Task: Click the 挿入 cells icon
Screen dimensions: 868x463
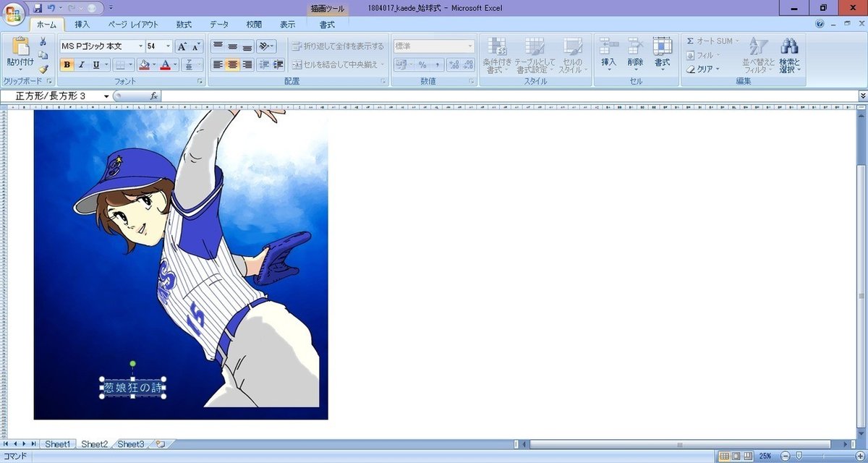Action: pos(608,54)
